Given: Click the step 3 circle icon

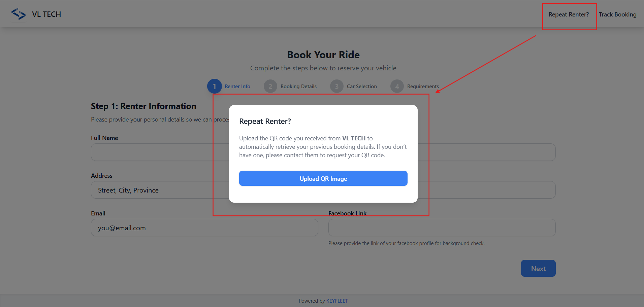Looking at the screenshot, I should (x=336, y=87).
